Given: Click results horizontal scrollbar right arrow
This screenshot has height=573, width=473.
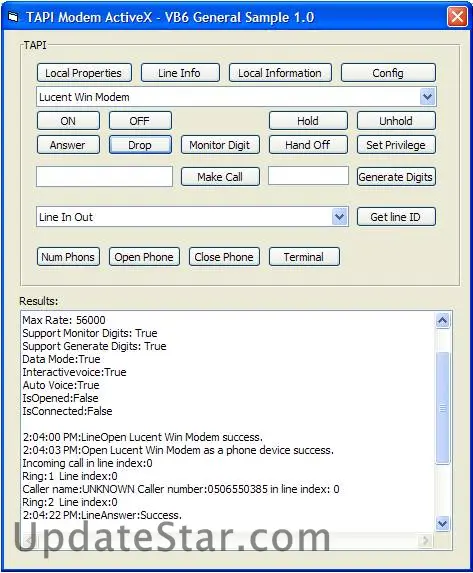Looking at the screenshot, I should 425,540.
